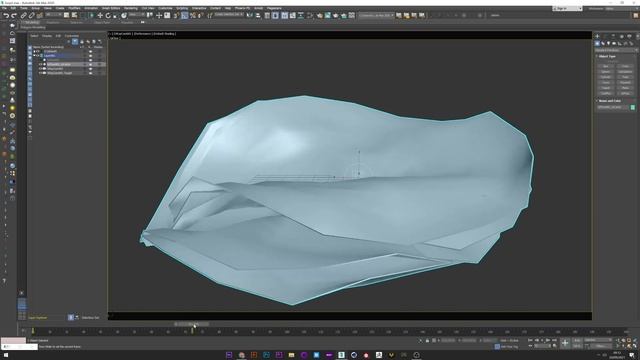
Task: Activate the Select Object tool
Action: point(66,15)
